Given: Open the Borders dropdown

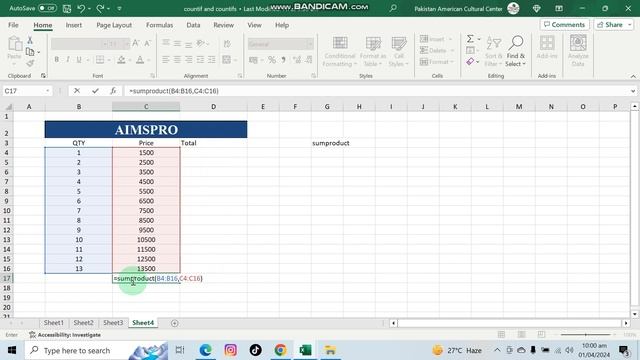Looking at the screenshot, I should (x=109, y=60).
